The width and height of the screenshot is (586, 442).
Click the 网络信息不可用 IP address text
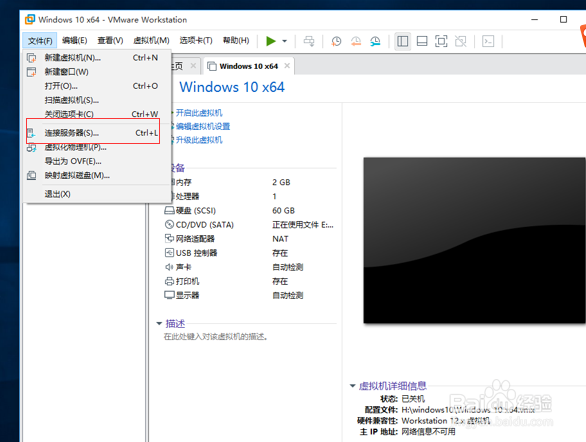(428, 432)
